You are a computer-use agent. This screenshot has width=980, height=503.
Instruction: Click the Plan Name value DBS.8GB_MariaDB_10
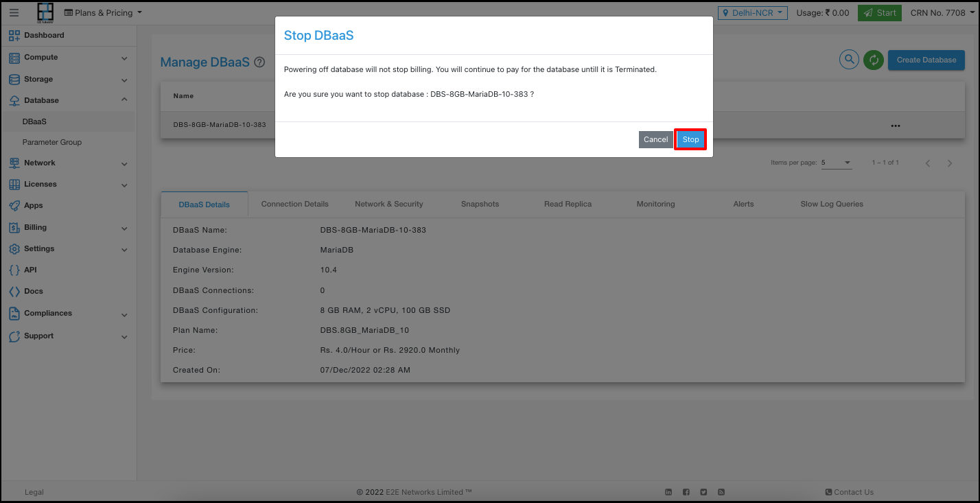coord(364,330)
